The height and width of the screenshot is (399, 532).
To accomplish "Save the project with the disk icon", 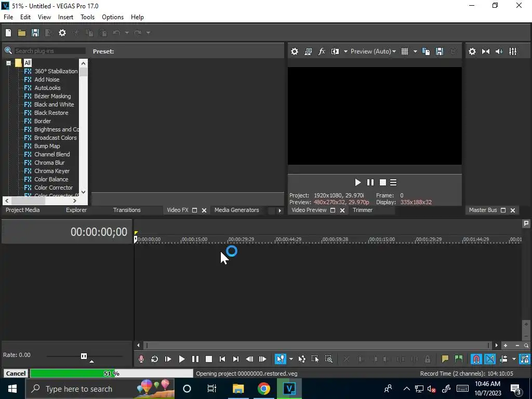I will pyautogui.click(x=35, y=33).
